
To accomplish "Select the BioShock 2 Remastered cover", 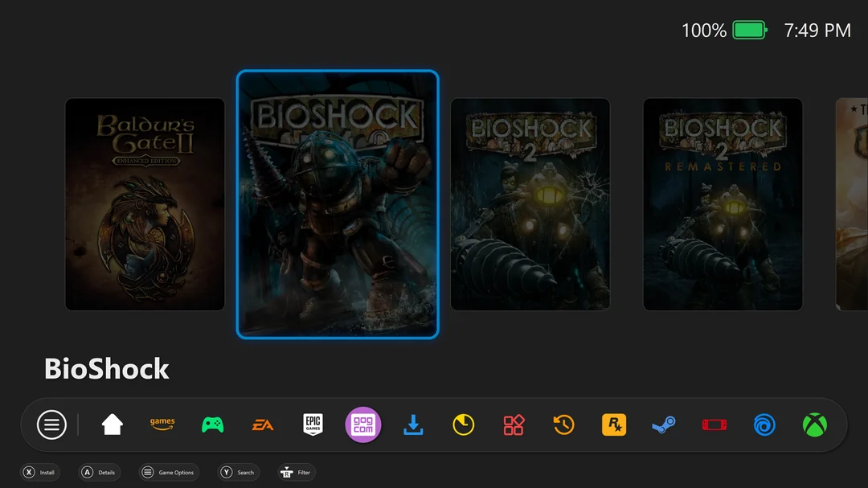I will click(x=723, y=204).
